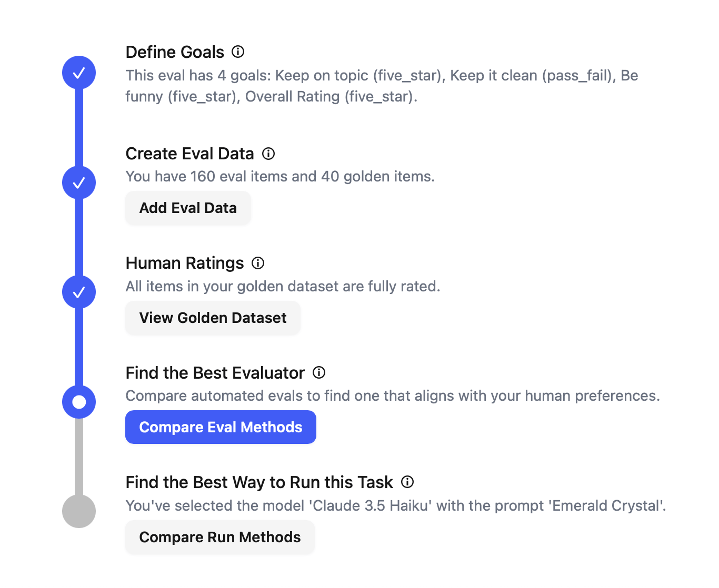
Task: Click the checkmark circle for Define Goals step
Action: (79, 73)
